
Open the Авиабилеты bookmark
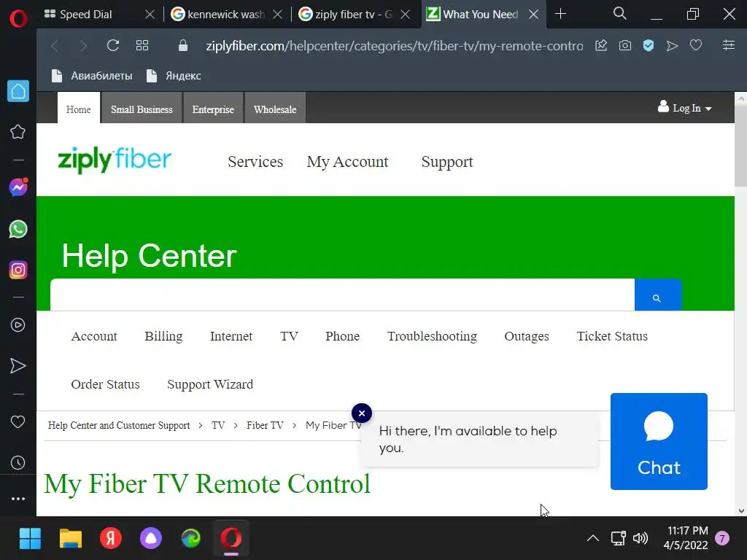point(92,76)
